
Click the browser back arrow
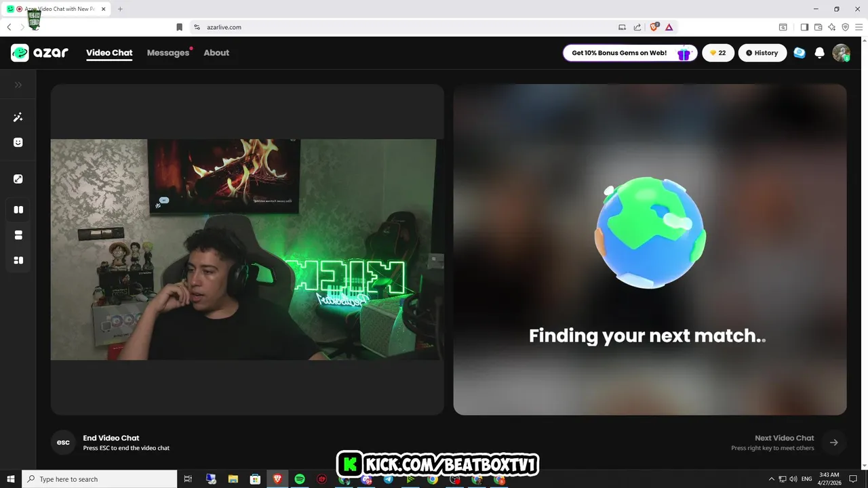[9, 27]
